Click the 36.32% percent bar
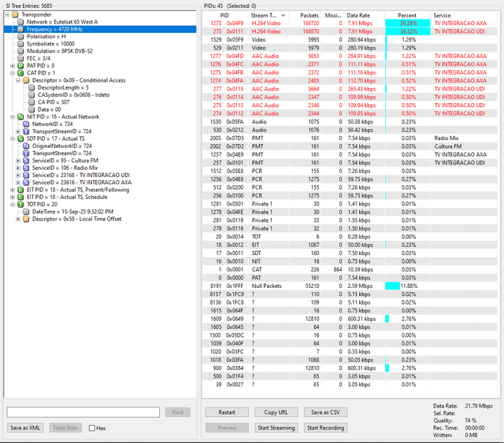The image size is (504, 443). coord(408,31)
